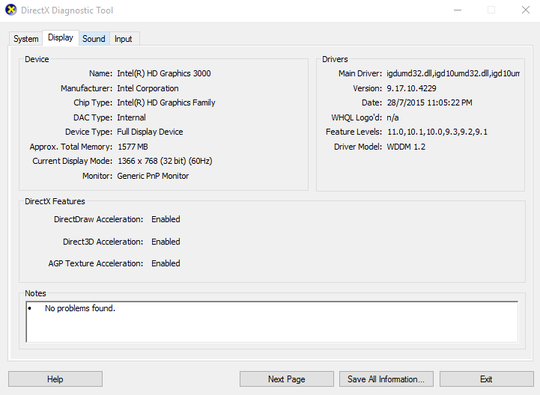Click the WHQL Logo'd value 'n/a'
The height and width of the screenshot is (395, 540).
[393, 117]
